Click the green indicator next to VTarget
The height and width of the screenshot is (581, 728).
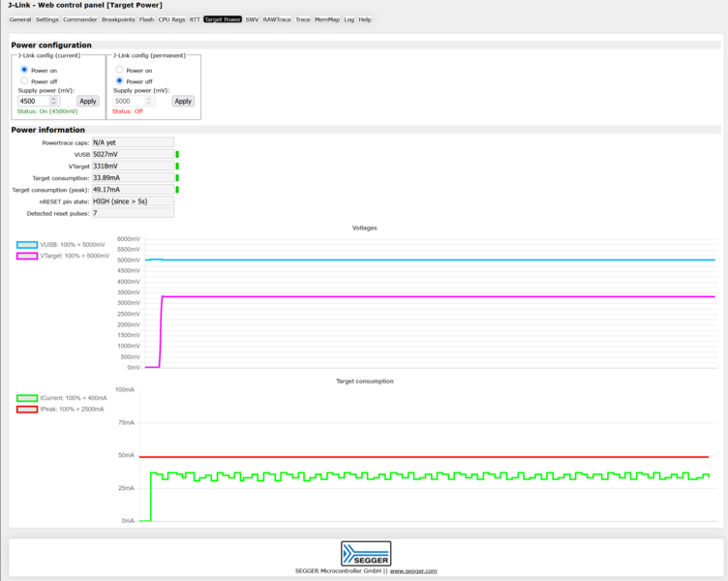tap(177, 166)
